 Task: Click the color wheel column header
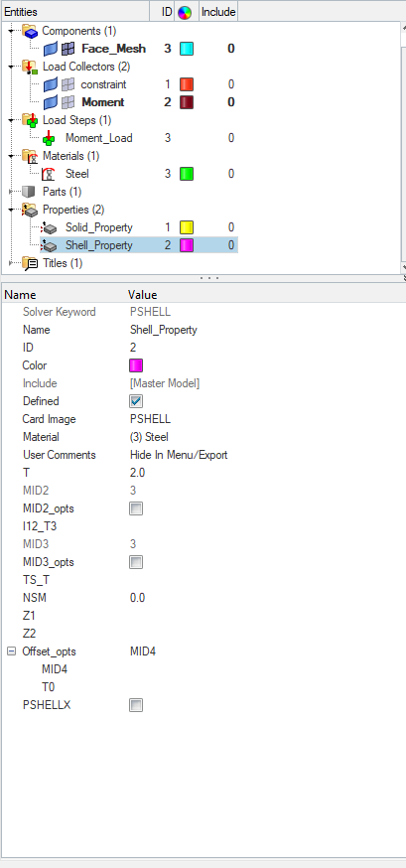click(x=185, y=12)
